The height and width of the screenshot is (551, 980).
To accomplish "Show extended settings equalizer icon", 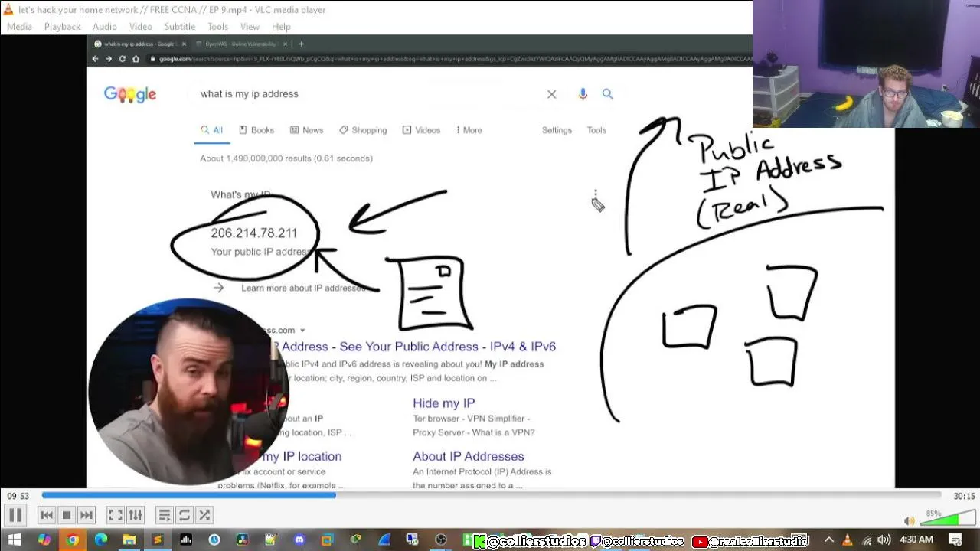I will tap(136, 515).
